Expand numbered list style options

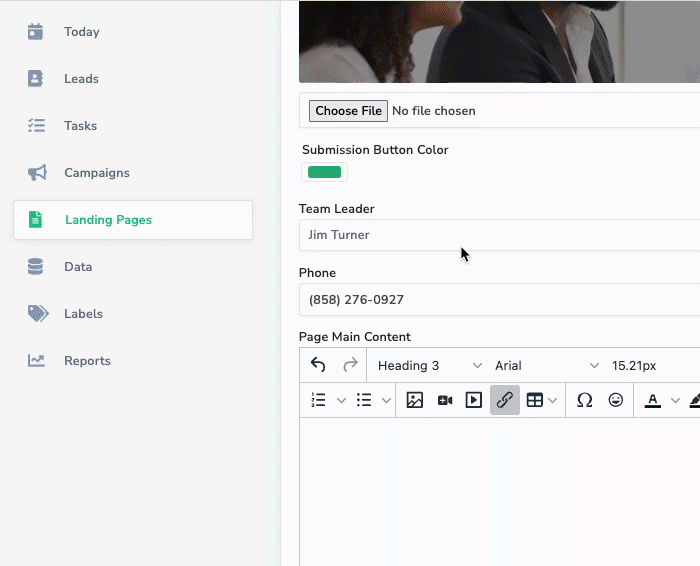342,400
